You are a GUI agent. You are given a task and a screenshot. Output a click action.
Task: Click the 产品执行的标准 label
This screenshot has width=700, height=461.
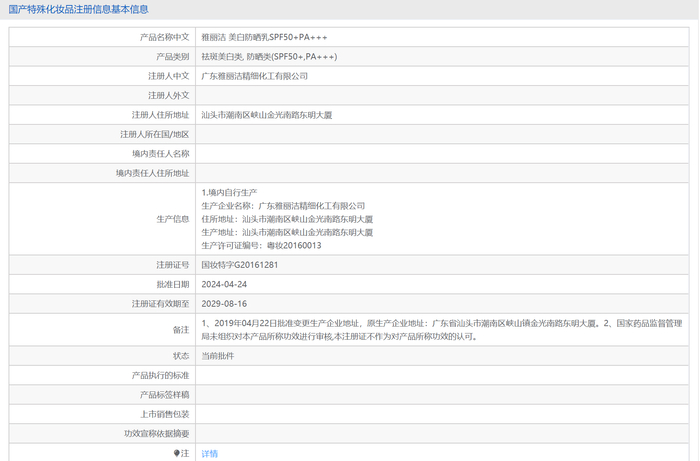[x=160, y=375]
